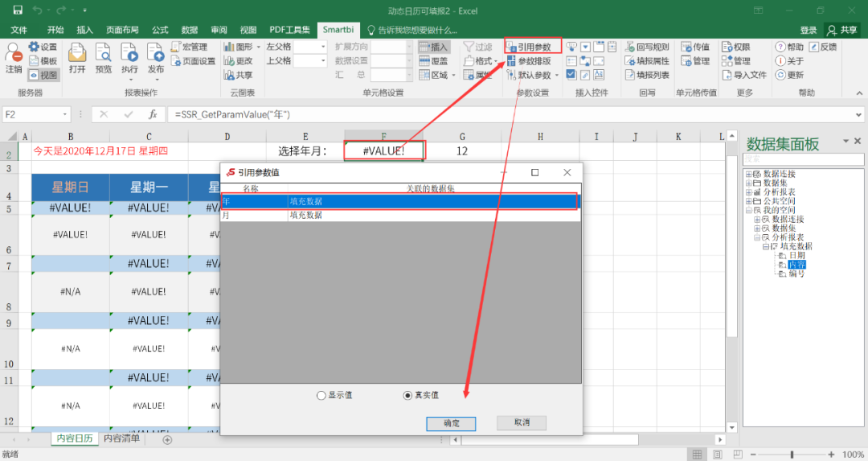This screenshot has height=461, width=868.
Task: Click the 覆盖 cover button
Action: pos(433,61)
